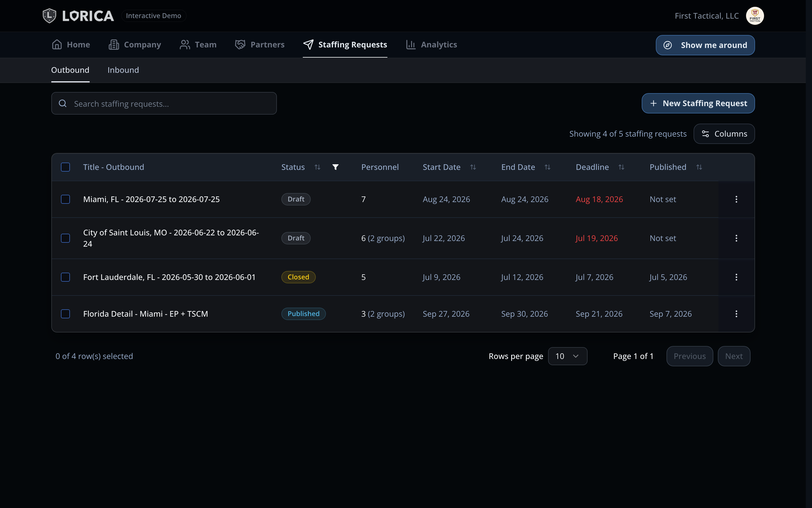Click the Published status badge
Viewport: 812px width, 508px height.
click(x=303, y=314)
